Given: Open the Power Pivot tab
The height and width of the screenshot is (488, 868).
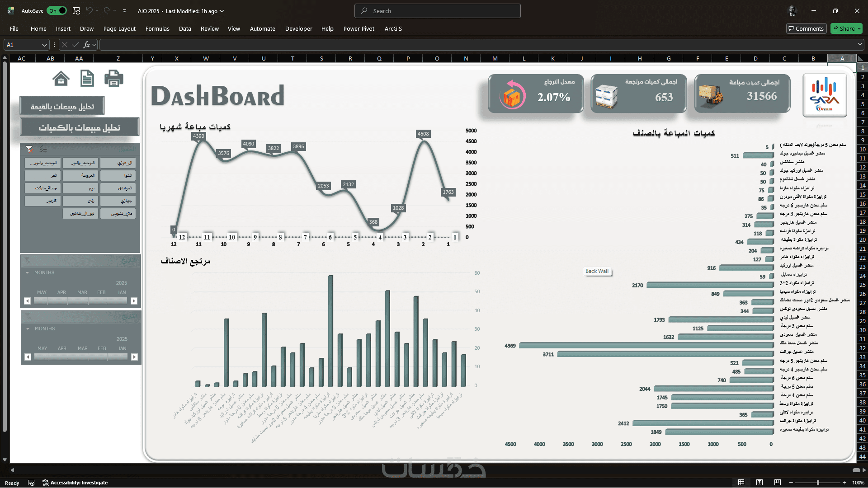Looking at the screenshot, I should pyautogui.click(x=359, y=29).
